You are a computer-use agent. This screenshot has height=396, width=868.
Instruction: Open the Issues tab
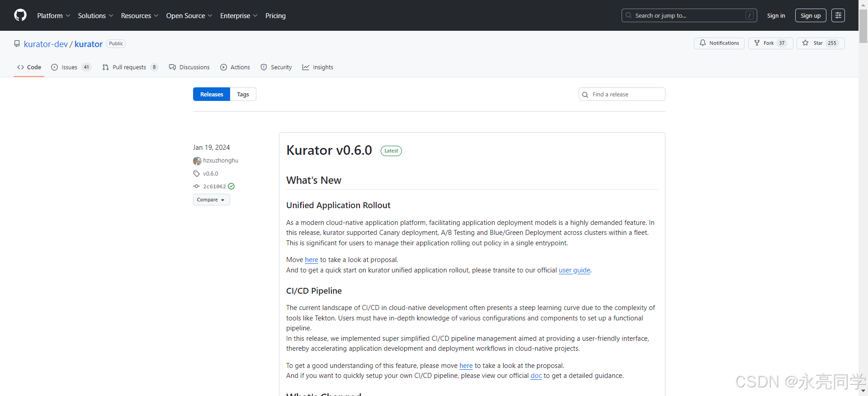[71, 67]
